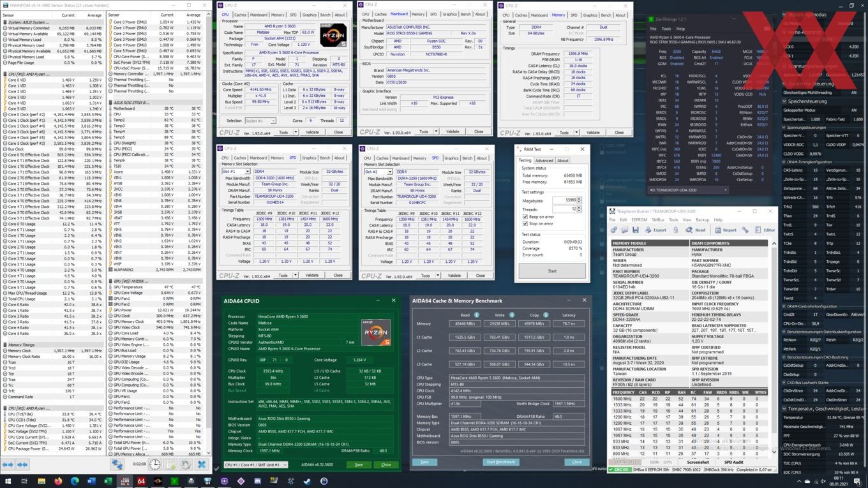The width and height of the screenshot is (868, 488).
Task: Click Start button in RAM Test
Action: [x=552, y=270]
